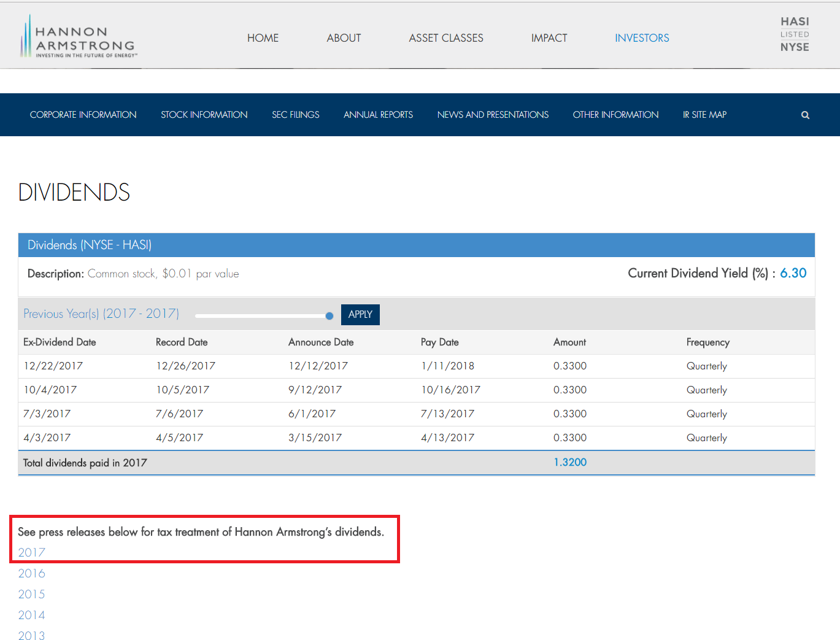840x640 pixels.
Task: Select announce date 6/1/2017
Action: [x=312, y=414]
